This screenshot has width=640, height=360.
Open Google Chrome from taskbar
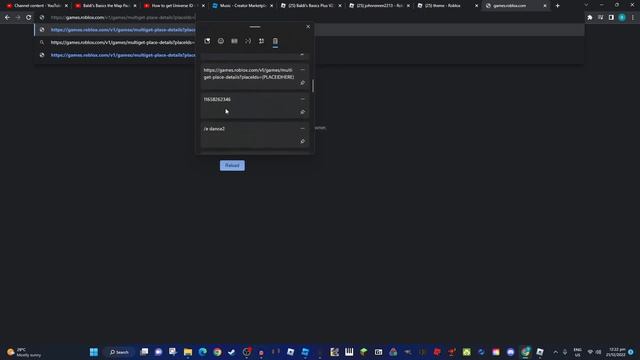[x=217, y=352]
